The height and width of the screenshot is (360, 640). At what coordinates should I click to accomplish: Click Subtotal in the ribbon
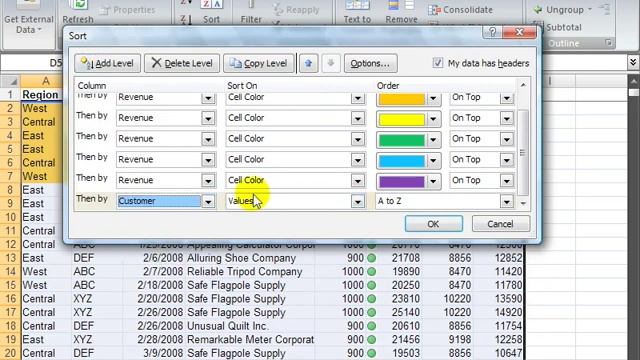tap(558, 27)
